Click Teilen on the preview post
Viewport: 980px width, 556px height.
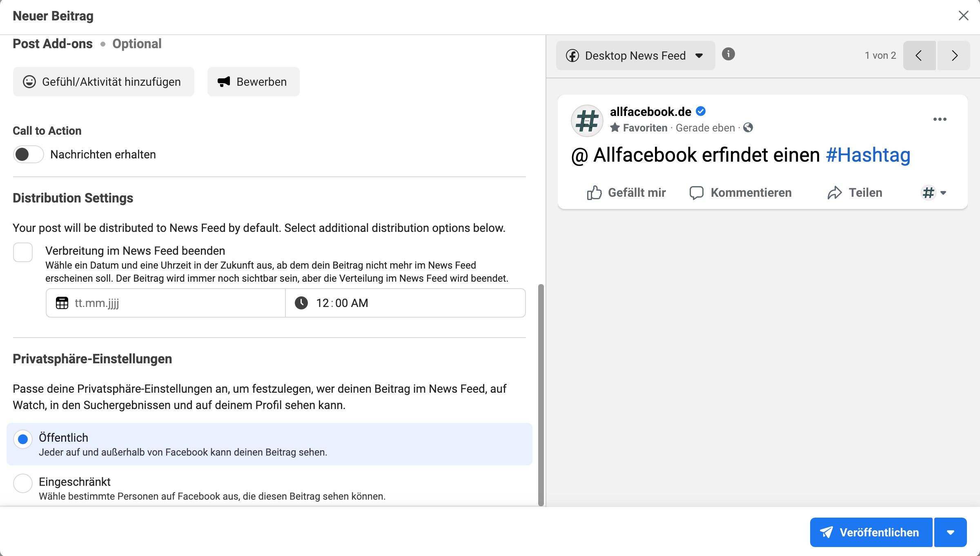point(855,193)
